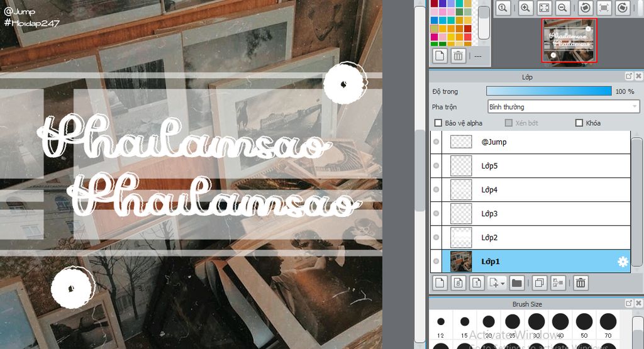
Task: Create a new layer folder
Action: click(516, 283)
